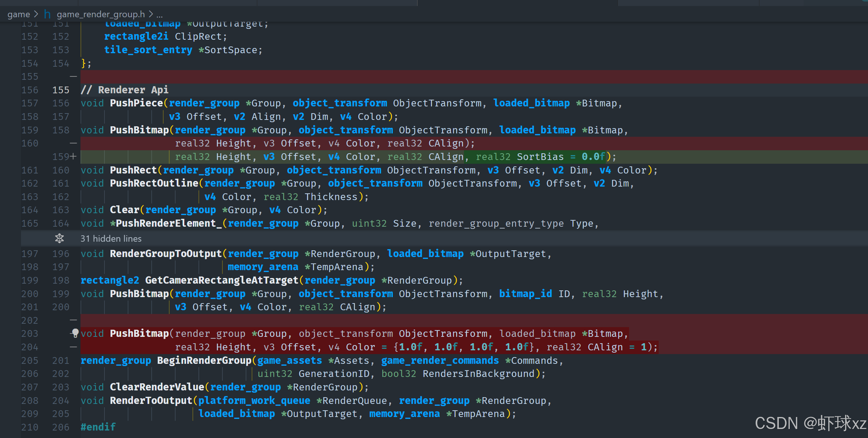Click the expand icon beside hidden lines
The image size is (868, 438).
click(x=60, y=238)
